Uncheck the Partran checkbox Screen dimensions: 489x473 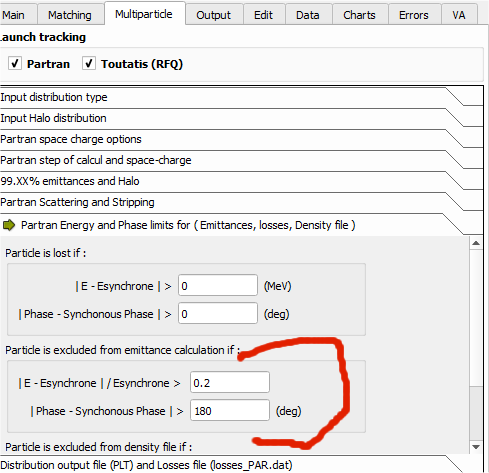(x=15, y=63)
